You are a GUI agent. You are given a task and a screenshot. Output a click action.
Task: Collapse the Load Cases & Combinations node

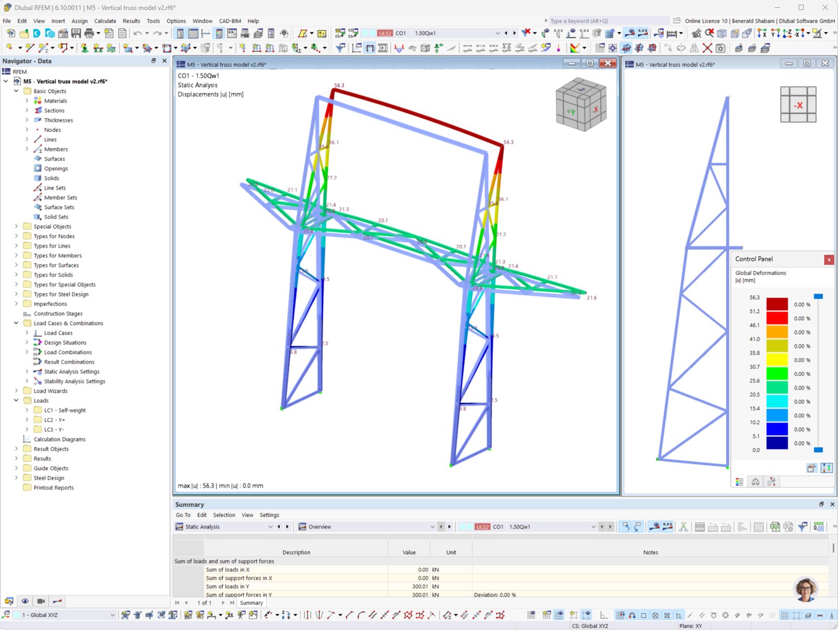[x=16, y=323]
